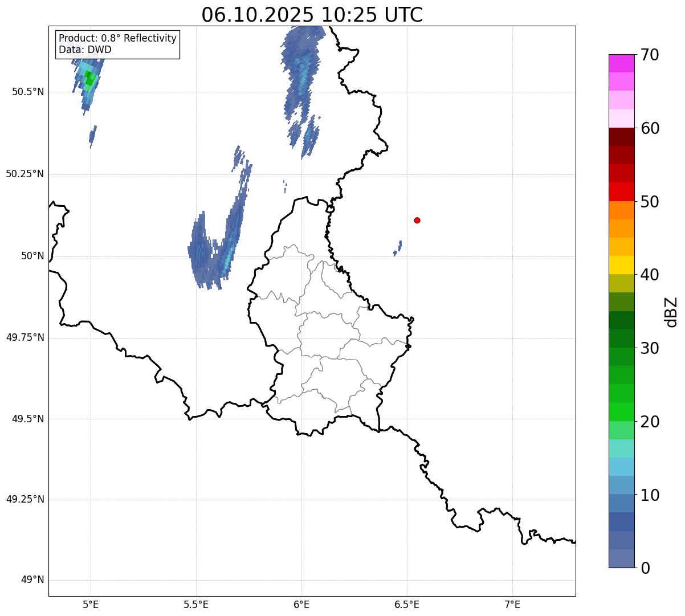Viewport: 685px width, 616px height.
Task: Click the cyan colorbar segment near 14
Action: pos(622,467)
